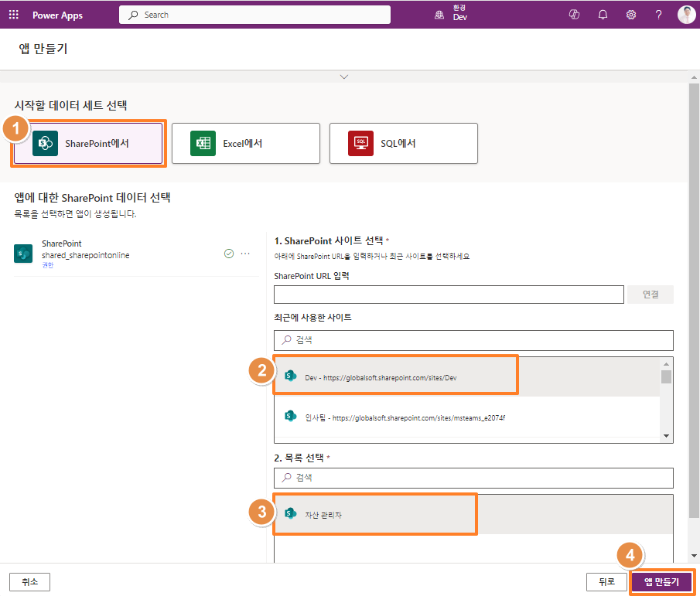Click the page scrollbar up arrow
Image resolution: width=700 pixels, height=596 pixels.
click(x=694, y=77)
